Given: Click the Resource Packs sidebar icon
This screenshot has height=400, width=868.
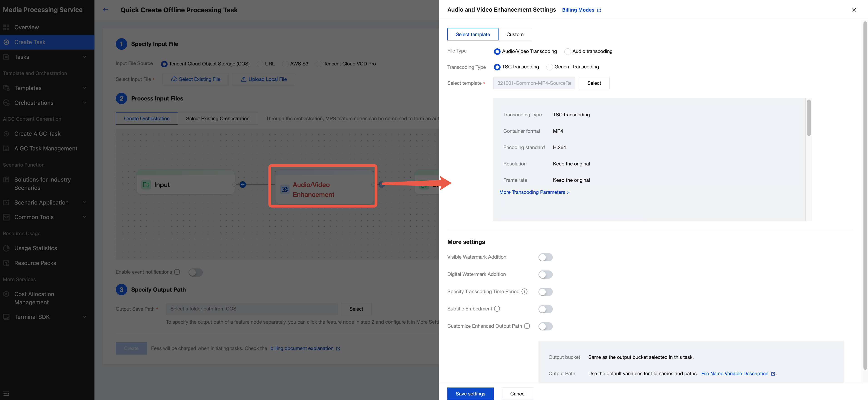Looking at the screenshot, I should (6, 263).
